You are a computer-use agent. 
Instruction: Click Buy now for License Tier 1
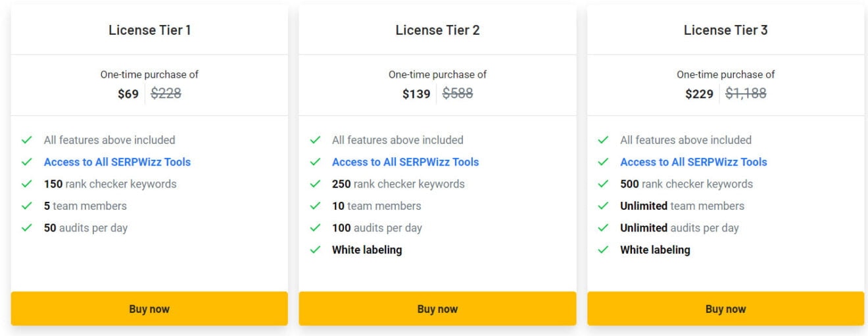point(149,309)
